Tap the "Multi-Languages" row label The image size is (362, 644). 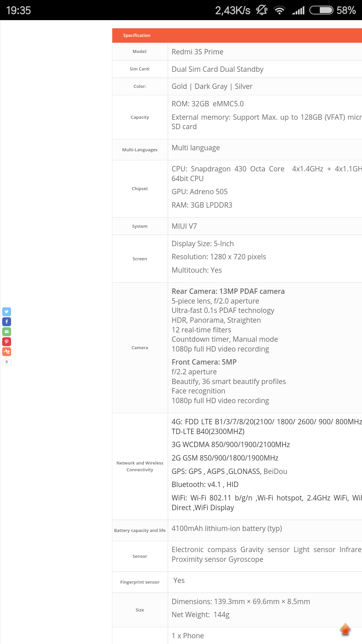[140, 150]
